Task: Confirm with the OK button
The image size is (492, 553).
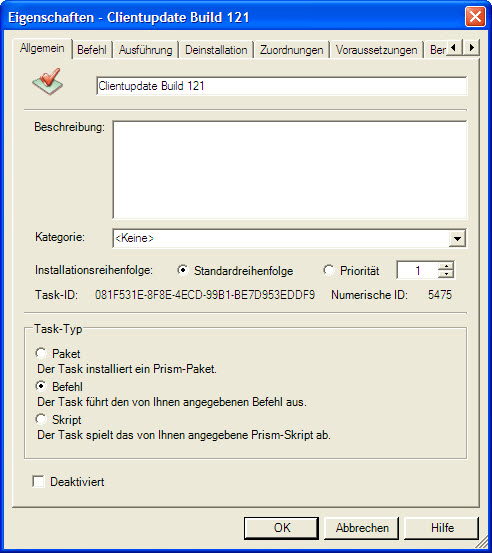Action: (x=281, y=528)
